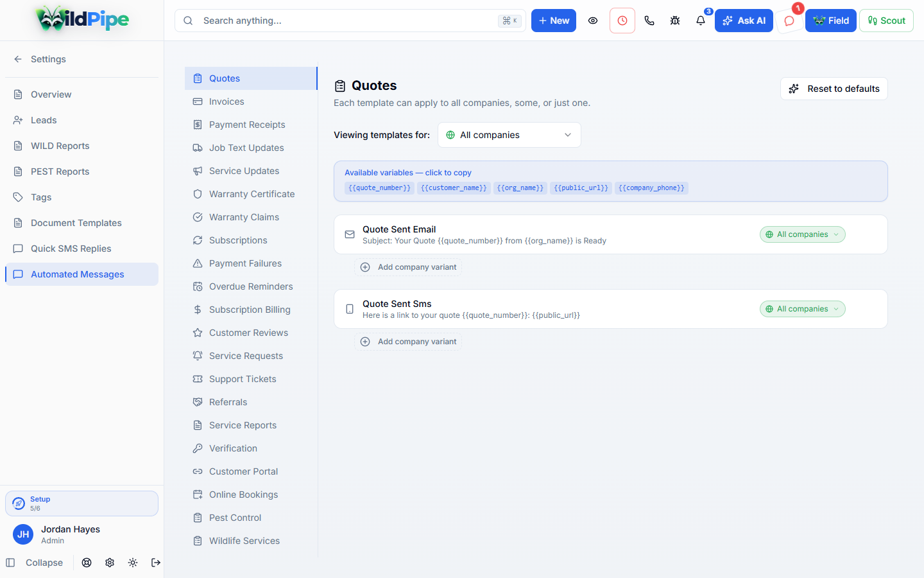Copy the {{quote_number}} variable chip
Viewport: 924px width, 578px height.
tap(379, 188)
